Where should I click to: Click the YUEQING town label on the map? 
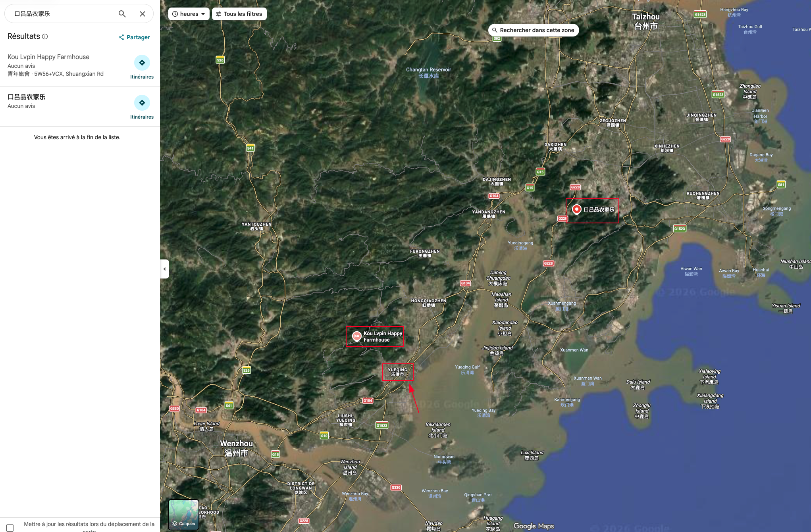click(397, 372)
